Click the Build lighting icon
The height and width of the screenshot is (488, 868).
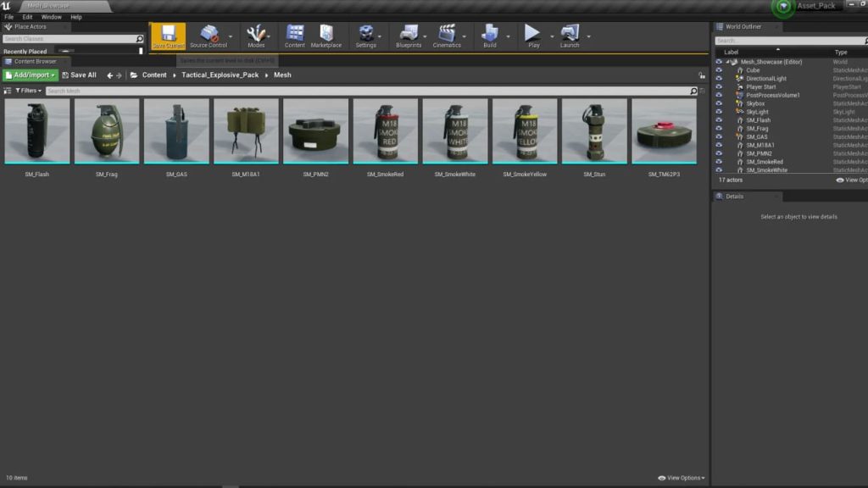490,35
